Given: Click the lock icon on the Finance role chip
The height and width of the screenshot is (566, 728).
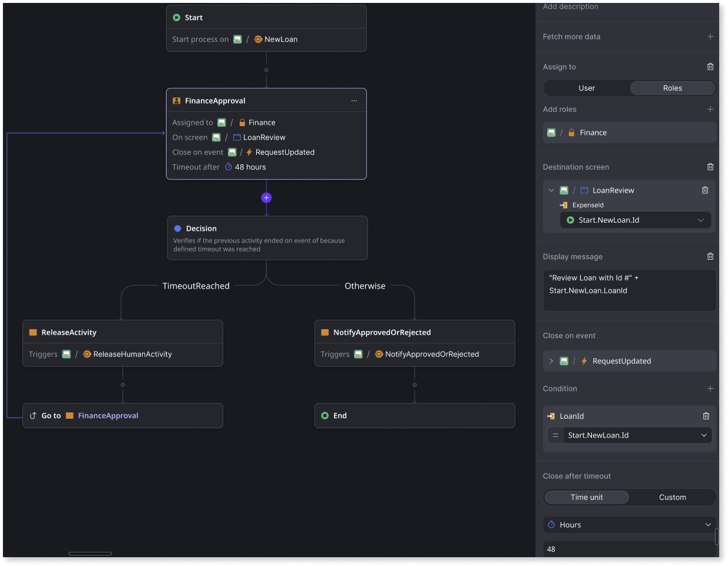Looking at the screenshot, I should 571,133.
